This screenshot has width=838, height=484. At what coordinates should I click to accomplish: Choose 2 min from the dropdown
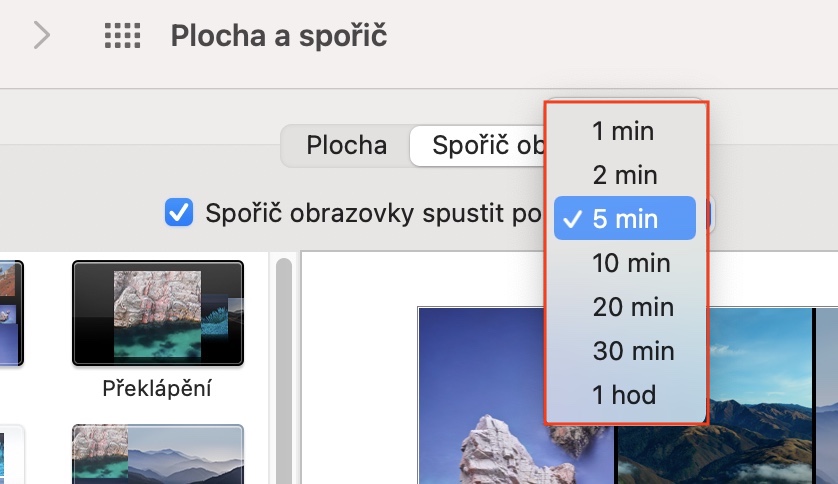click(625, 175)
